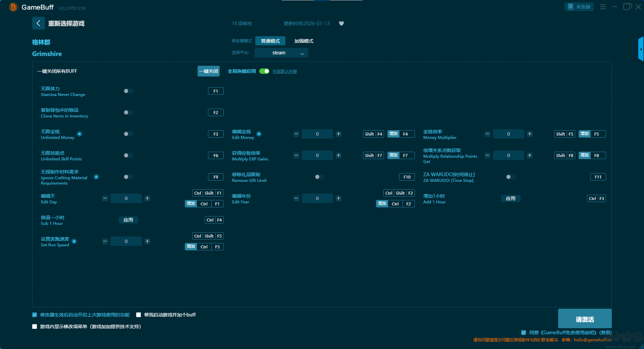Viewport: 644px width, 349px height.
Task: Click the plus icon for Money Multiplier
Action: pyautogui.click(x=530, y=134)
